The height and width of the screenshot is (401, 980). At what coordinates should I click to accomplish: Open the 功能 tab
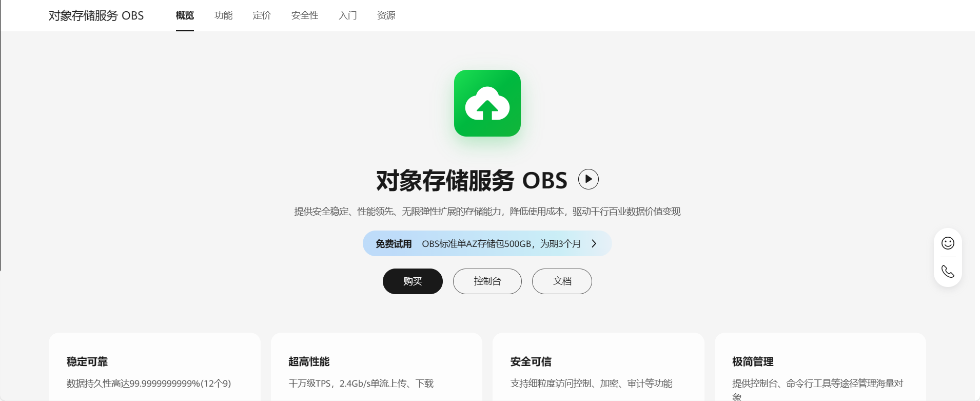pos(223,15)
